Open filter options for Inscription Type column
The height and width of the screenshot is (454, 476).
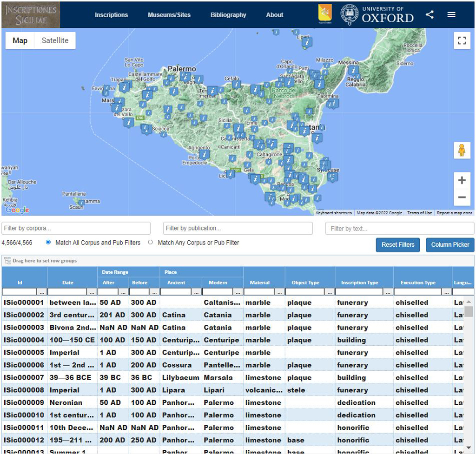[x=388, y=292]
